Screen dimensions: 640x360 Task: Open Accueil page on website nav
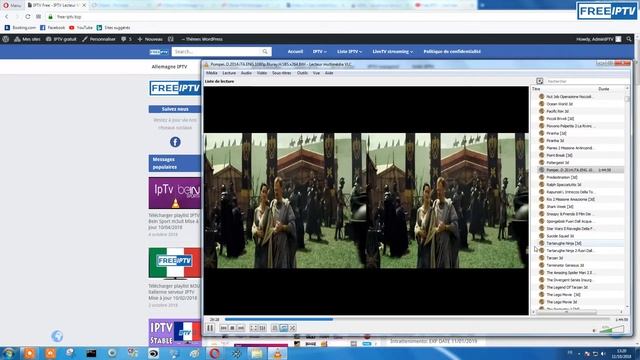pos(295,51)
